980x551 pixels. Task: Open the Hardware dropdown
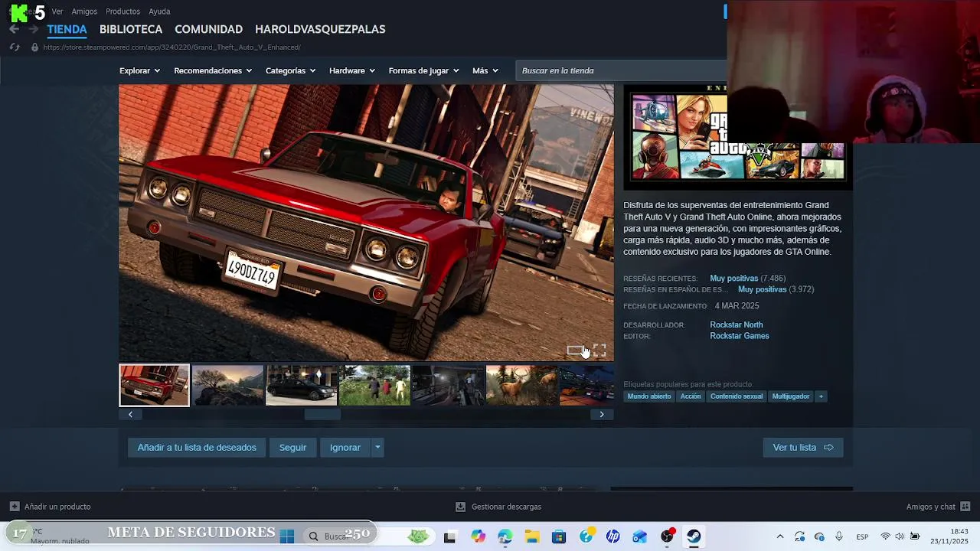tap(352, 70)
